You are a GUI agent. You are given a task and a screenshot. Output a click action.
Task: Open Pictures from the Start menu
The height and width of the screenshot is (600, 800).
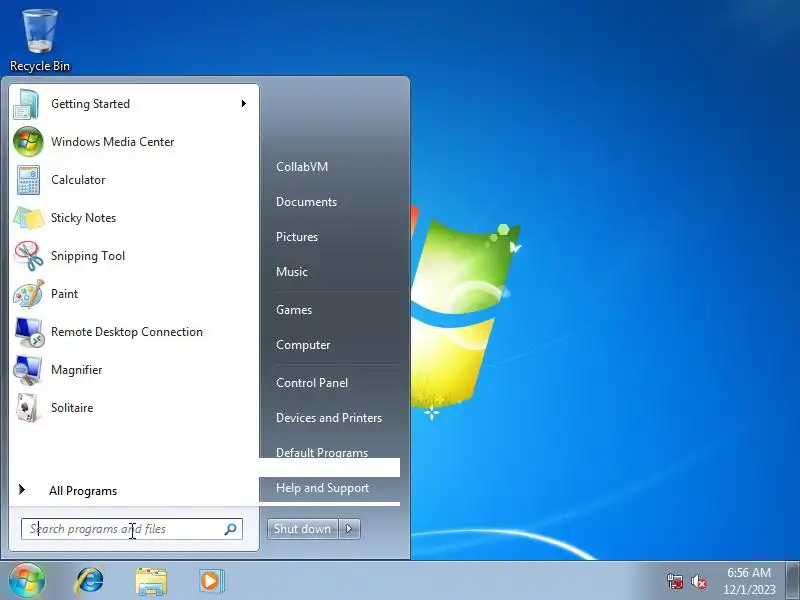pyautogui.click(x=297, y=237)
